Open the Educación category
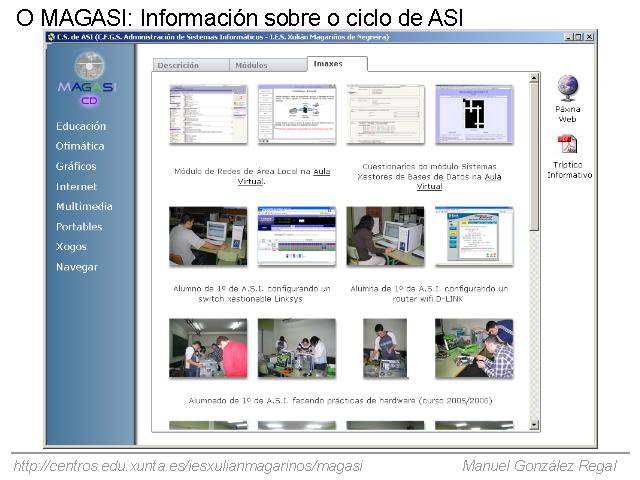 coord(81,127)
